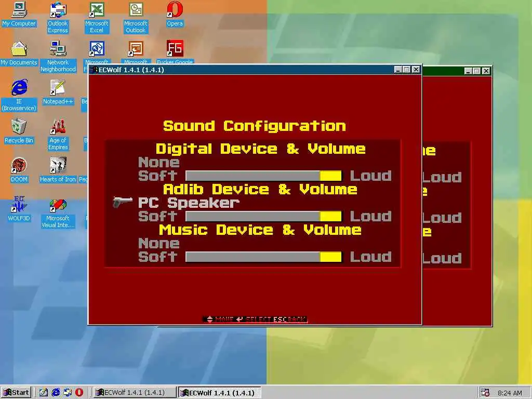This screenshot has height=399, width=532.
Task: Click the pistol menu cursor beside PC Speaker
Action: pyautogui.click(x=123, y=202)
